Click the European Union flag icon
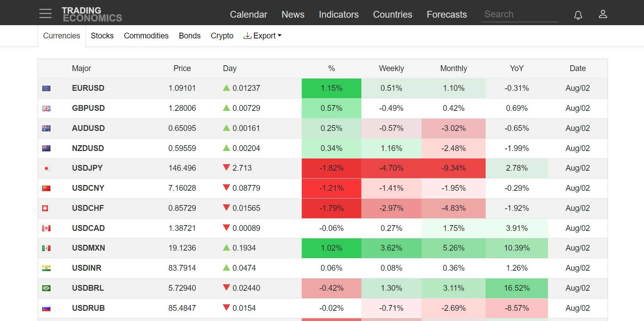This screenshot has height=321, width=644. pos(46,88)
